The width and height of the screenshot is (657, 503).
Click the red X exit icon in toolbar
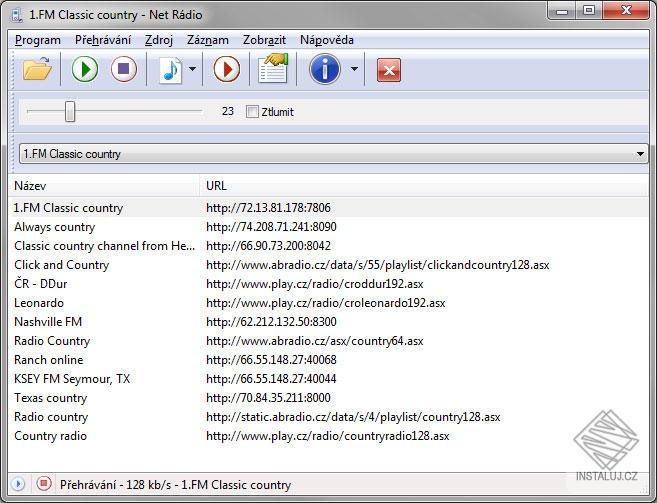389,70
